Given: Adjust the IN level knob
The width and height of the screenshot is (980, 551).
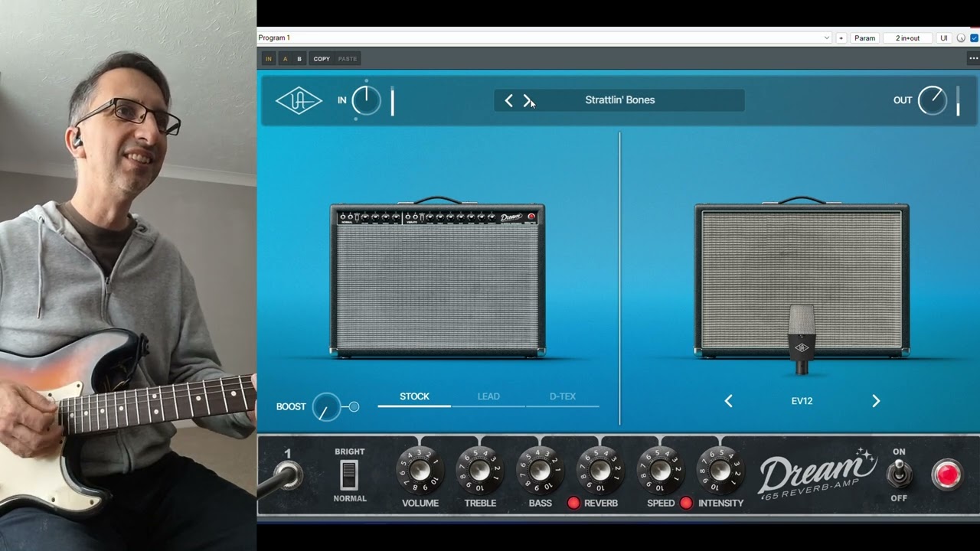Looking at the screenshot, I should pyautogui.click(x=366, y=100).
